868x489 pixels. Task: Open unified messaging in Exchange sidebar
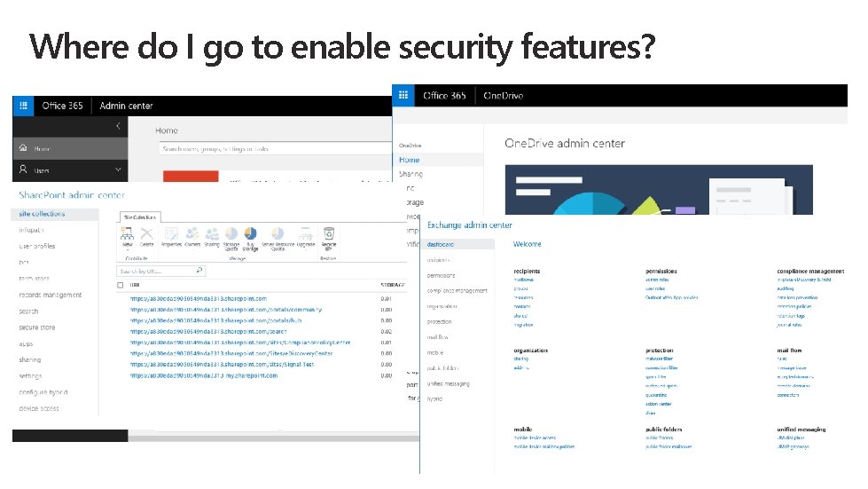[x=449, y=383]
